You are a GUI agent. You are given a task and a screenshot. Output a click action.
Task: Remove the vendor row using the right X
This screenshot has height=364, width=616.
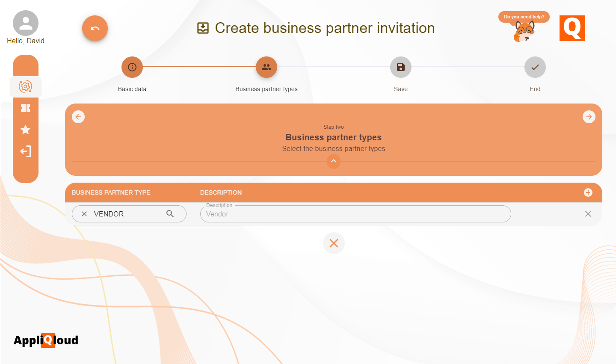588,214
